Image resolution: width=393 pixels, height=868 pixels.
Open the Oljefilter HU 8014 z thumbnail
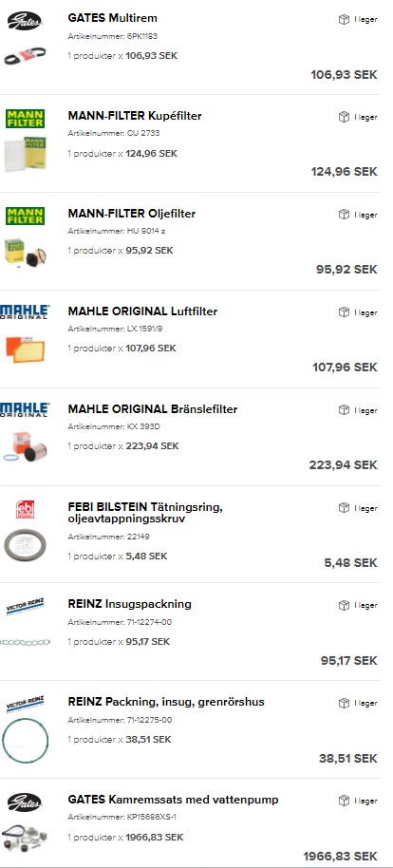pos(25,255)
